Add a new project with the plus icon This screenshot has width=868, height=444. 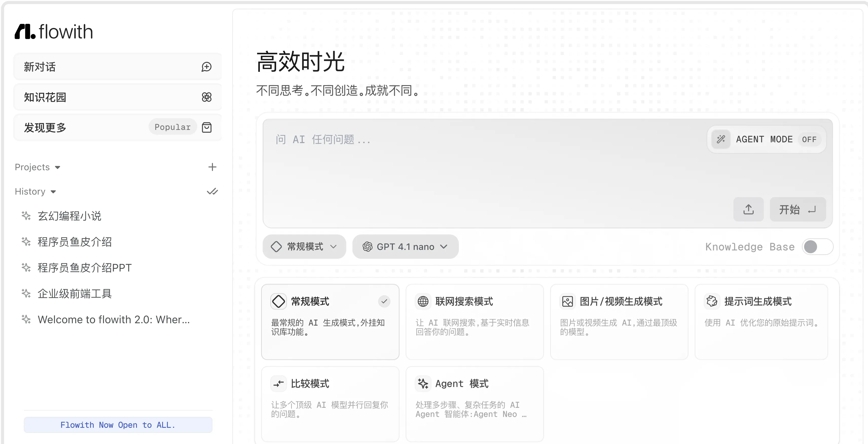click(212, 167)
